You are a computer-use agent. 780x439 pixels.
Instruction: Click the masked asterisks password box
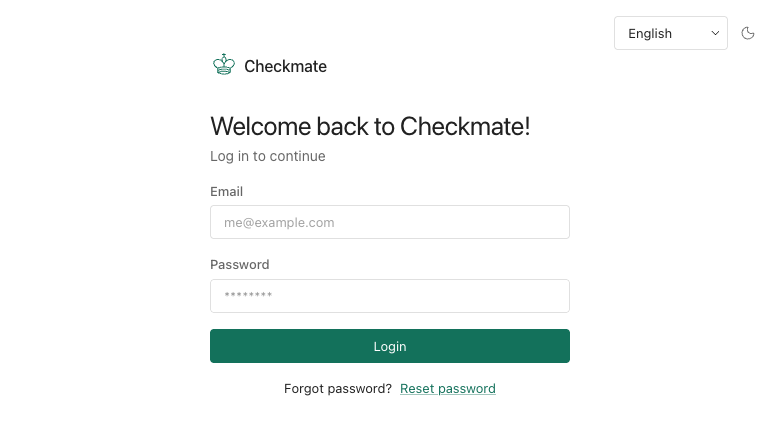[x=390, y=296]
